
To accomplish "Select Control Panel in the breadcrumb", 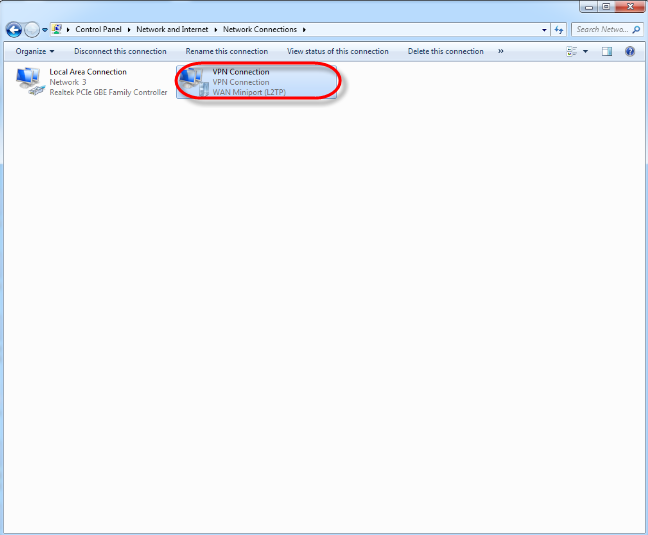I will point(98,29).
